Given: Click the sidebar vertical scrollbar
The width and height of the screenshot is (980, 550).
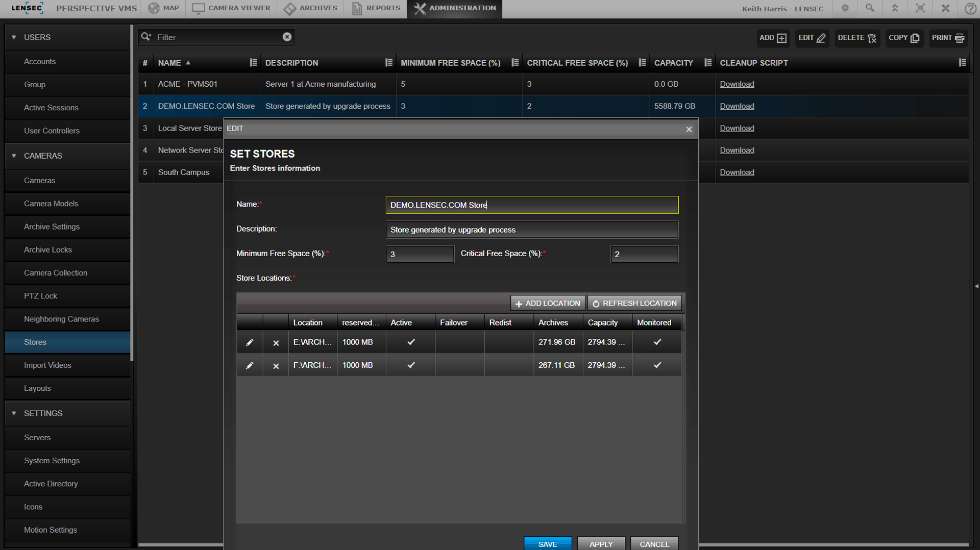Looking at the screenshot, I should pos(132,194).
